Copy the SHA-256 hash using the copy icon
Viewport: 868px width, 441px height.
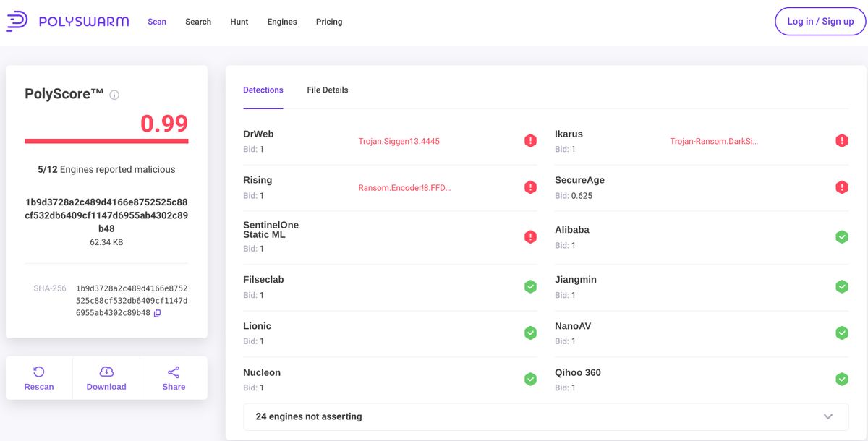tap(157, 313)
